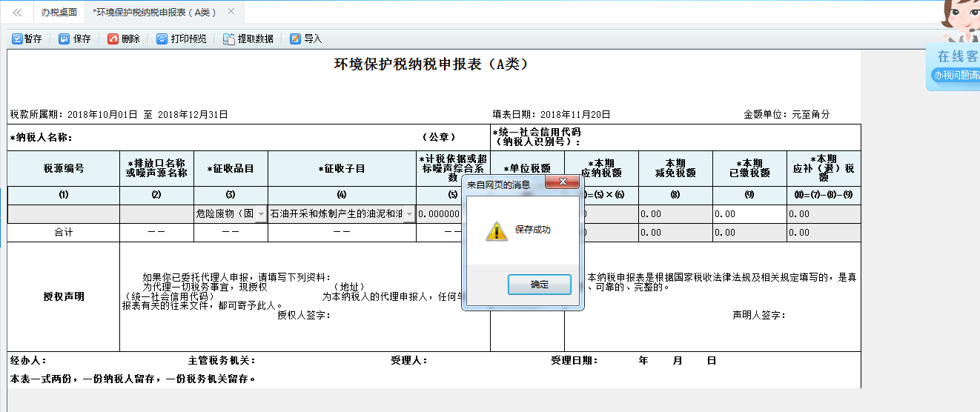Click the 提取数据 extract data icon

pyautogui.click(x=229, y=39)
